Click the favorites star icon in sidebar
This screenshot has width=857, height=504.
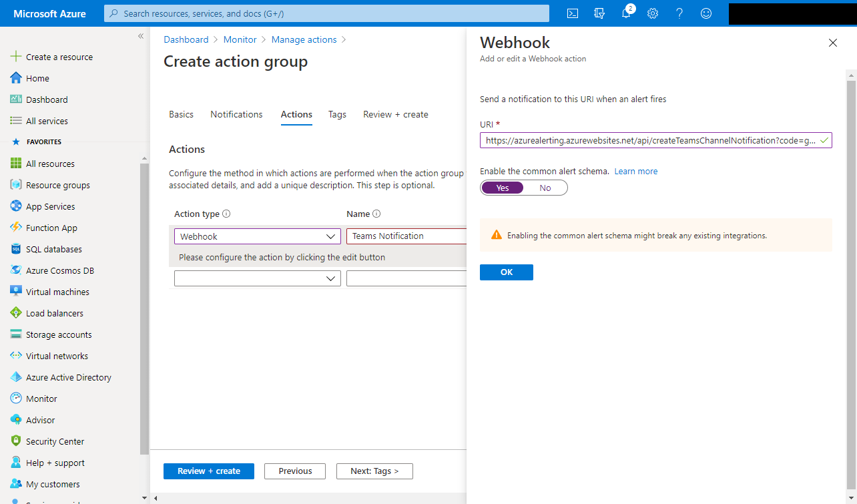point(16,142)
